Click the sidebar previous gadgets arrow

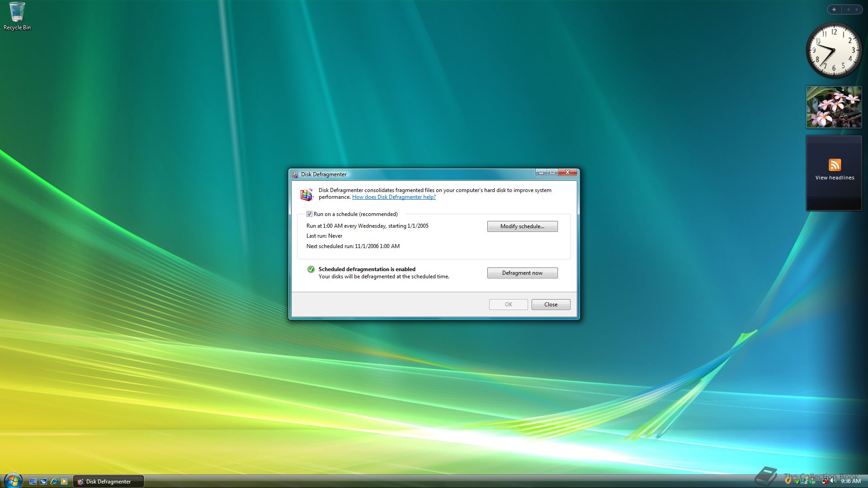(x=848, y=9)
